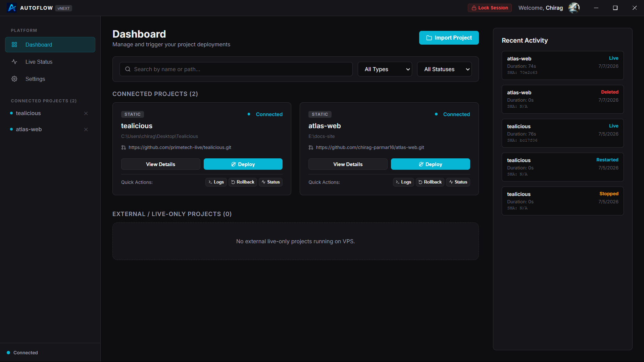Screen dimensions: 644x362
Task: Click the git icon beside tealicious repo URL
Action: 123,148
